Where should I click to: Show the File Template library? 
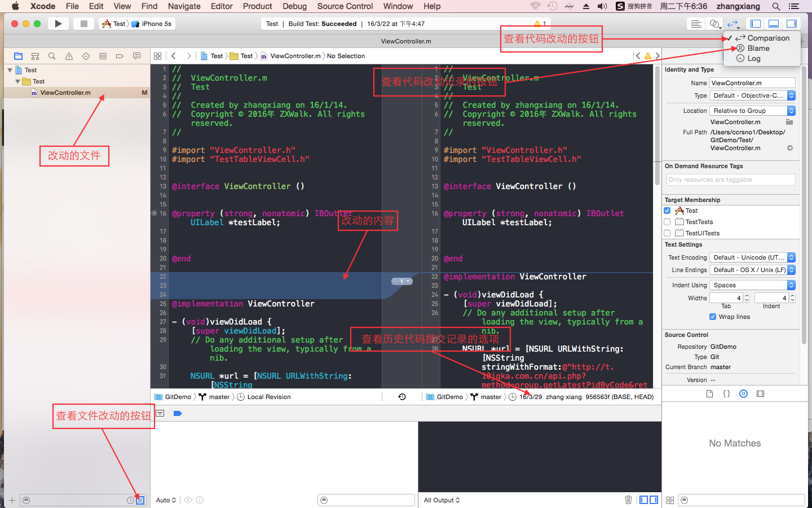[x=709, y=393]
